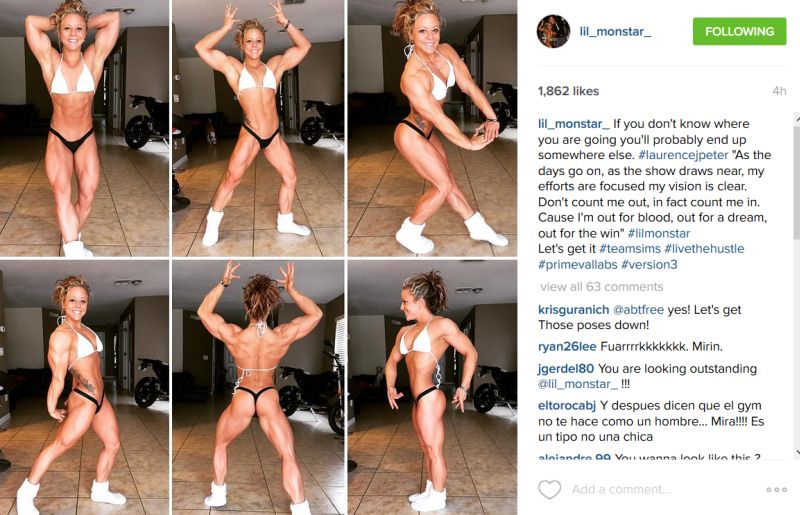This screenshot has height=515, width=800.
Task: Visit ryan26lee commenter profile
Action: coord(567,347)
